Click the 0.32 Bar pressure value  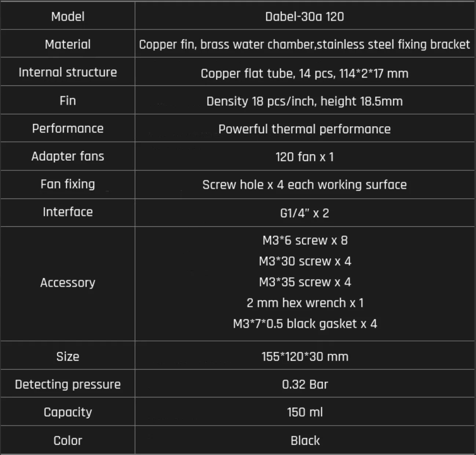pyautogui.click(x=305, y=384)
